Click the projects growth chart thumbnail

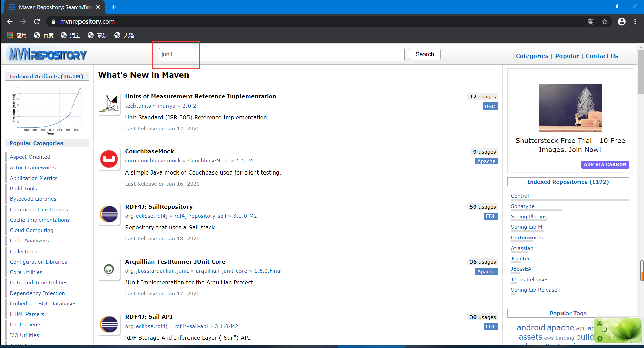pos(47,111)
